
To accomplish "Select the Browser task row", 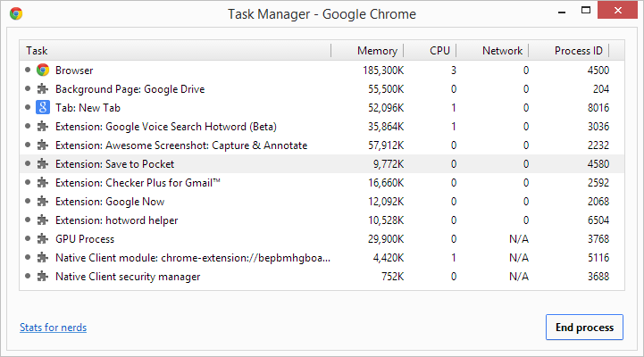I will (322, 71).
